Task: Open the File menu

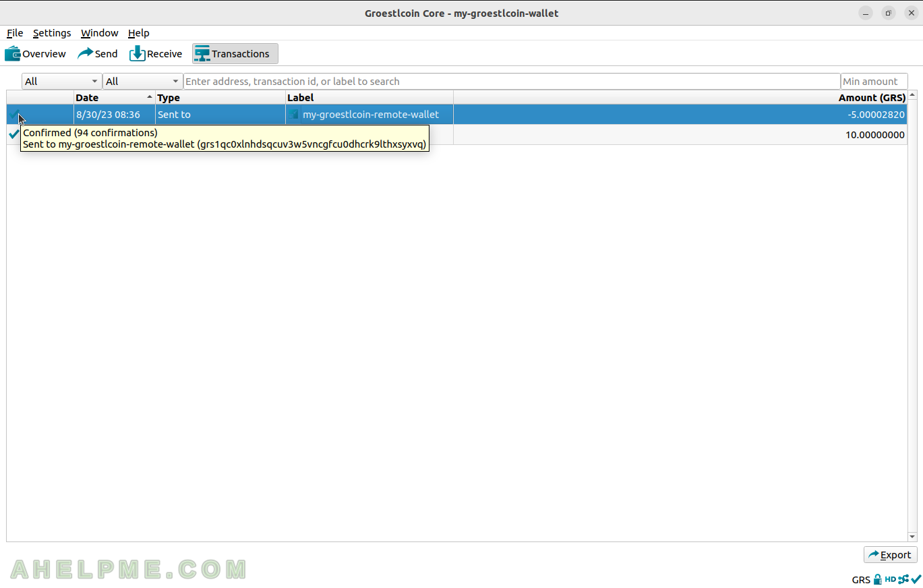Action: point(15,33)
